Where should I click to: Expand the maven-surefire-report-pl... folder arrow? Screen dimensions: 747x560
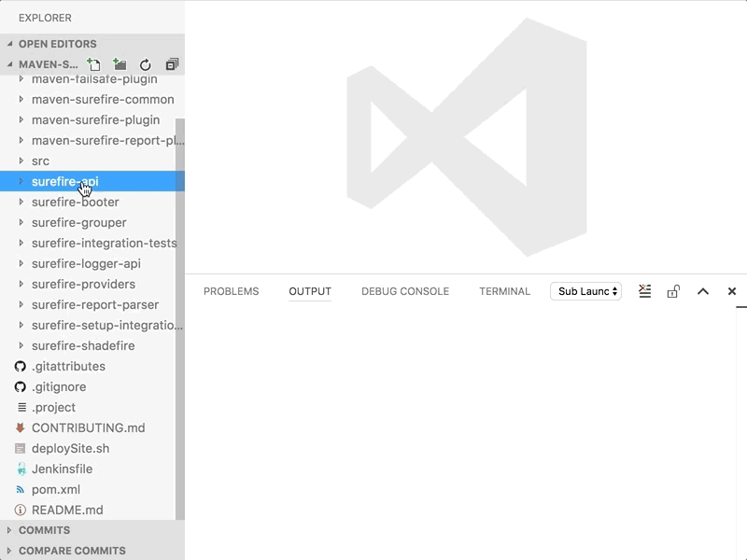point(21,140)
